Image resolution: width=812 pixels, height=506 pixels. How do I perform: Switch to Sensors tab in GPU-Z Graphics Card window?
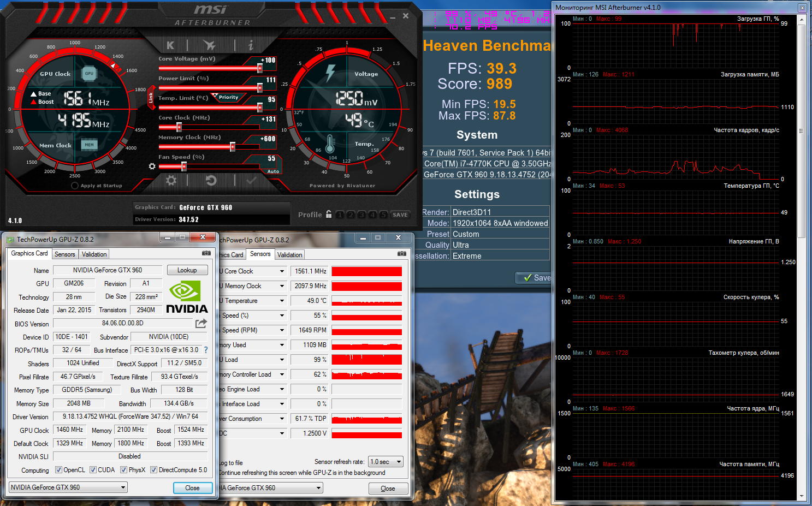point(65,254)
